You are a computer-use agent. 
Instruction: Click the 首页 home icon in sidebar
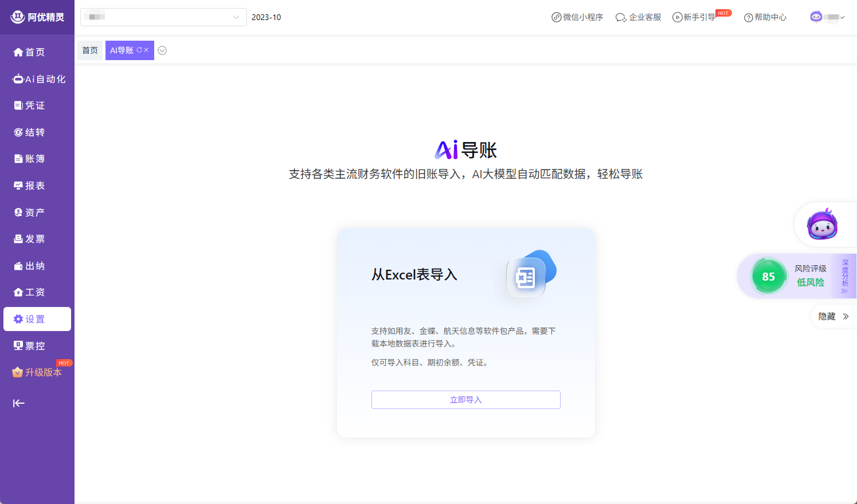(x=18, y=52)
